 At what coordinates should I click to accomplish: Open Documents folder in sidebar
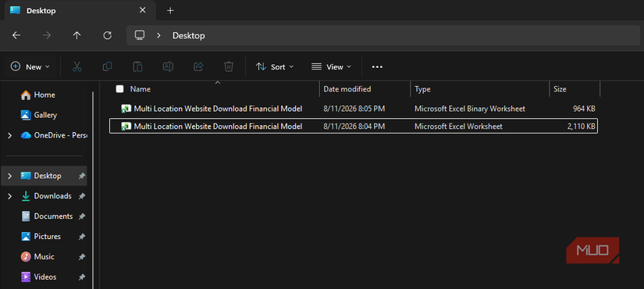click(x=53, y=216)
